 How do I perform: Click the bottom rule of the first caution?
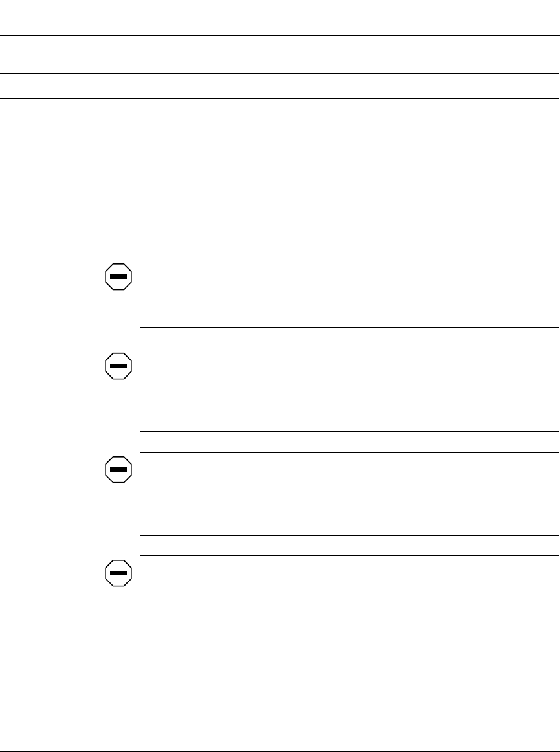(x=350, y=328)
